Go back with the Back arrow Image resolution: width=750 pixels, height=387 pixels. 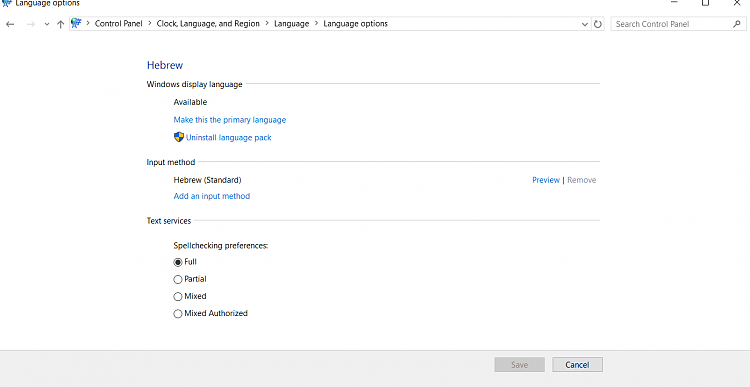(x=10, y=24)
